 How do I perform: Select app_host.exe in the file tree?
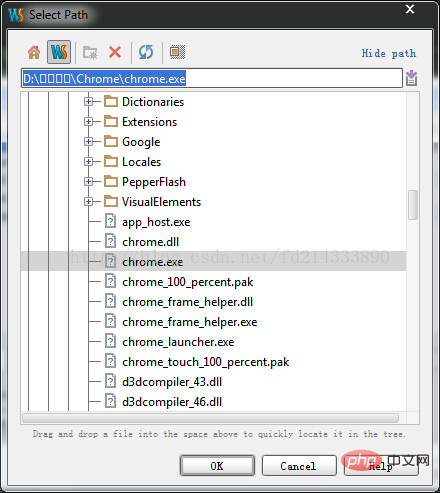pos(156,222)
